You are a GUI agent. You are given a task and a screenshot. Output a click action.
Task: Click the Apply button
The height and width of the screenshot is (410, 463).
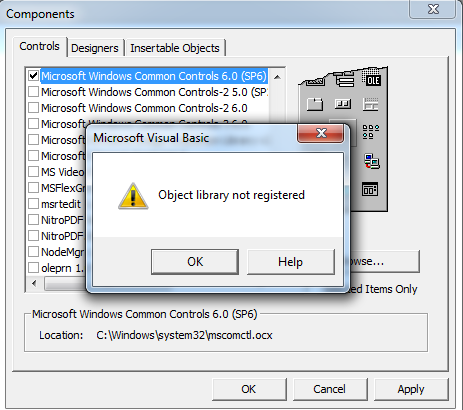411,389
